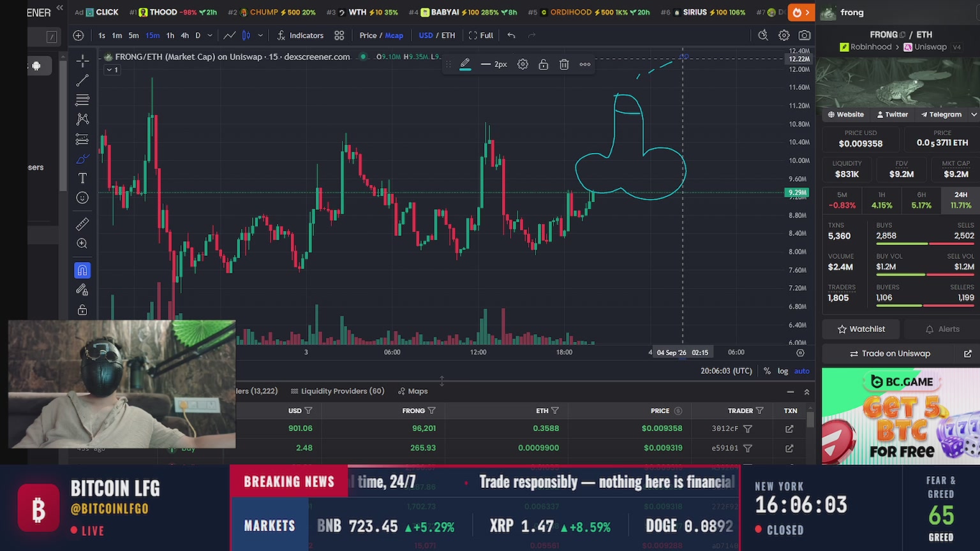
Task: Expand the indicator legend collapse arrow
Action: 112,70
